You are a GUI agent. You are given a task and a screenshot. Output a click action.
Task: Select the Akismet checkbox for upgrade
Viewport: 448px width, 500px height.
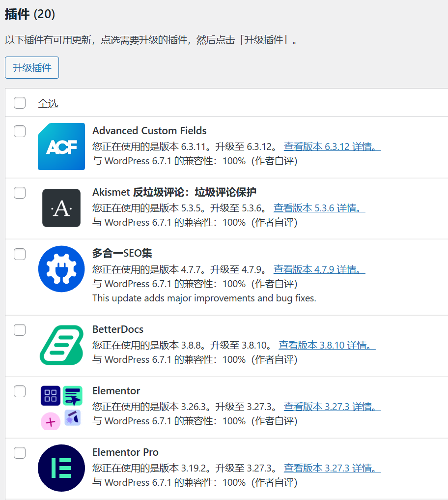19,193
